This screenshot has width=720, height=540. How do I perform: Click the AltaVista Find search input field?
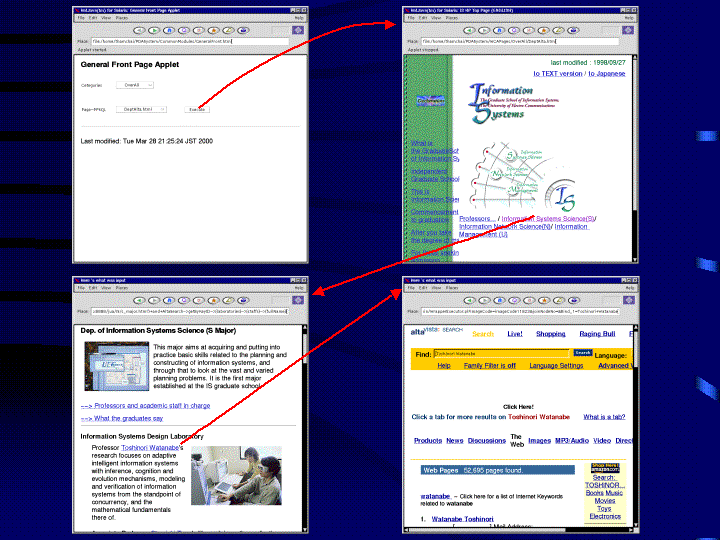(502, 353)
